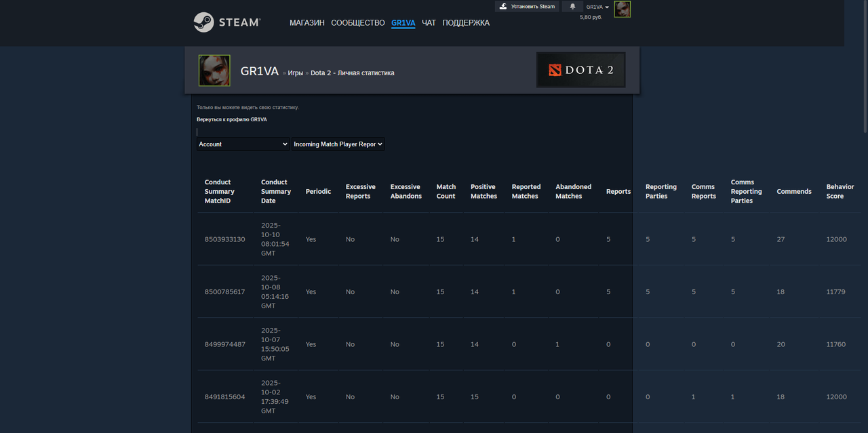The width and height of the screenshot is (868, 433).
Task: Open the Incoming Match Player Report dropdown
Action: click(x=338, y=144)
